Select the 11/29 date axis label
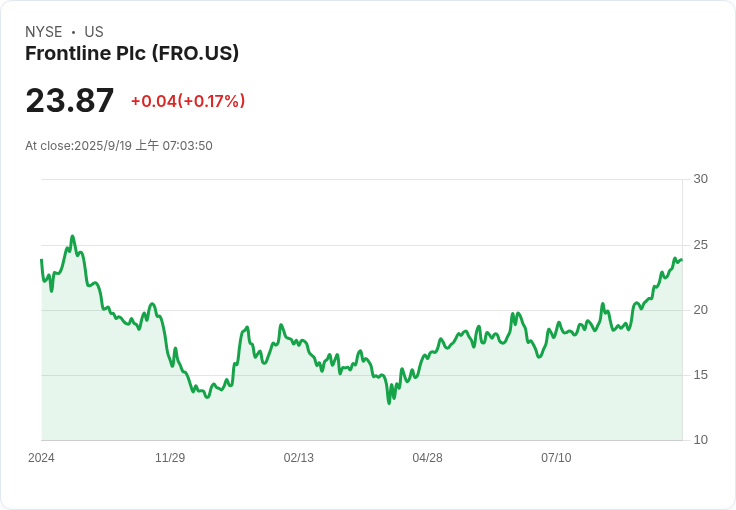The width and height of the screenshot is (736, 510). [x=170, y=458]
